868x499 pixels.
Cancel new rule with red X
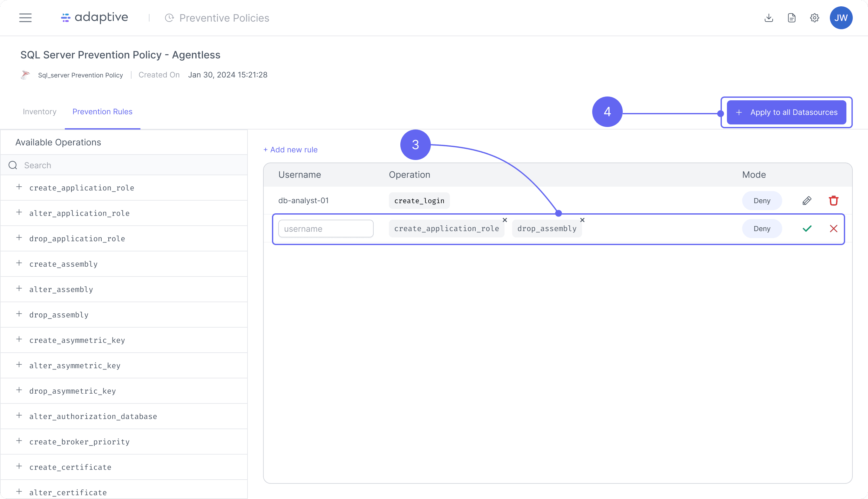[833, 229]
